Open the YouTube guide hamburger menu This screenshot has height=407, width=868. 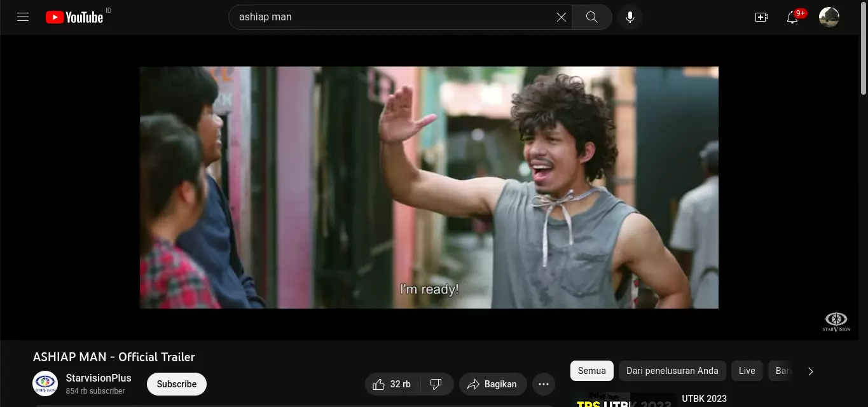23,17
